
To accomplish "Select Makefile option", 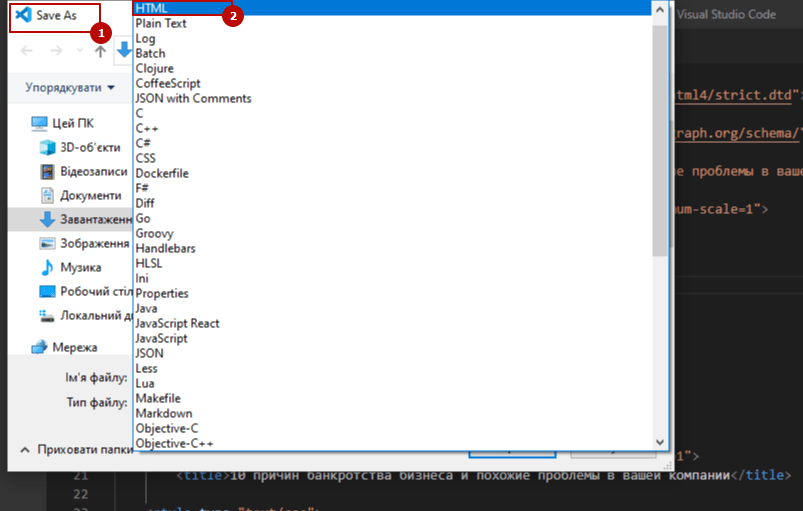I will pos(392,398).
